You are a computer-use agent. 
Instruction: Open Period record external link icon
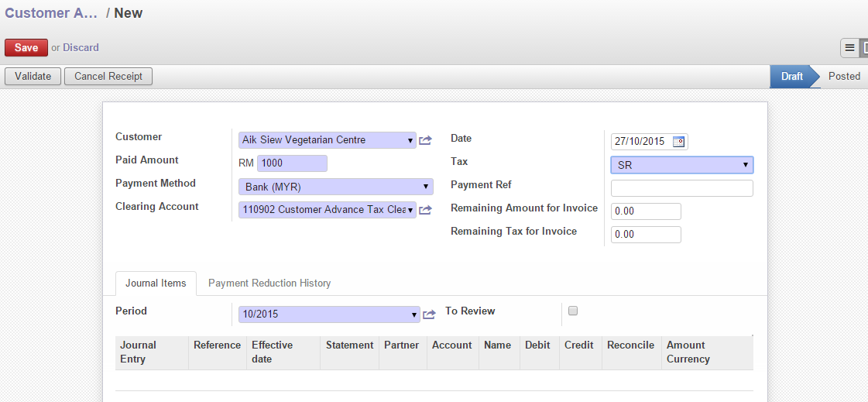pos(429,314)
